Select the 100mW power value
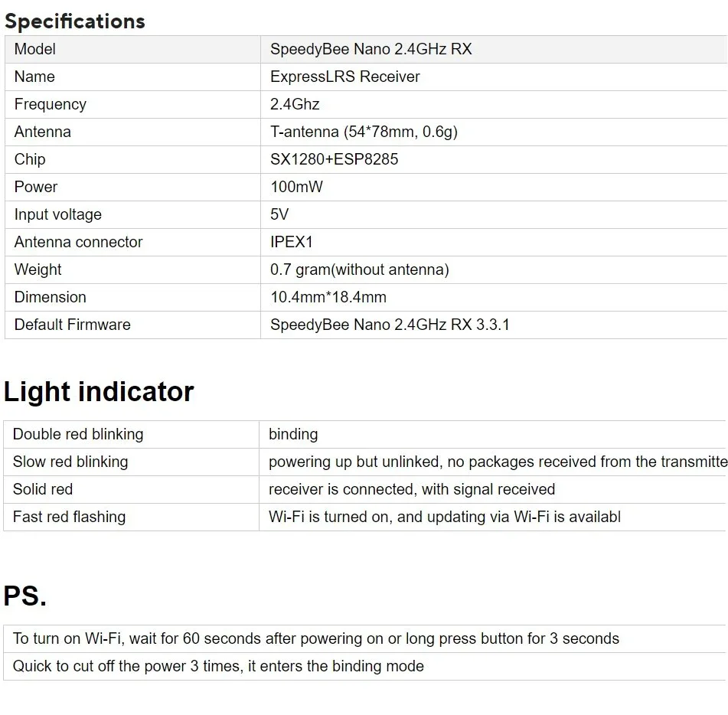728x715 pixels. pyautogui.click(x=296, y=187)
